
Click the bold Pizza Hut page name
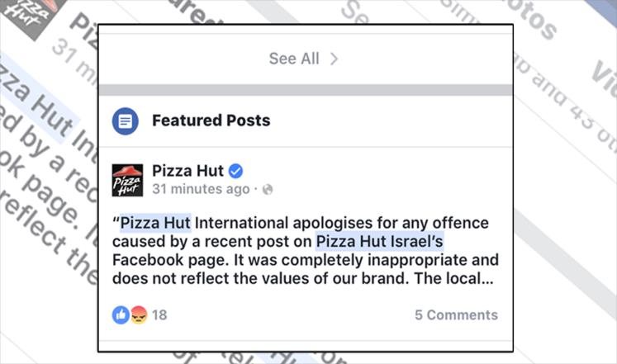[x=187, y=171]
